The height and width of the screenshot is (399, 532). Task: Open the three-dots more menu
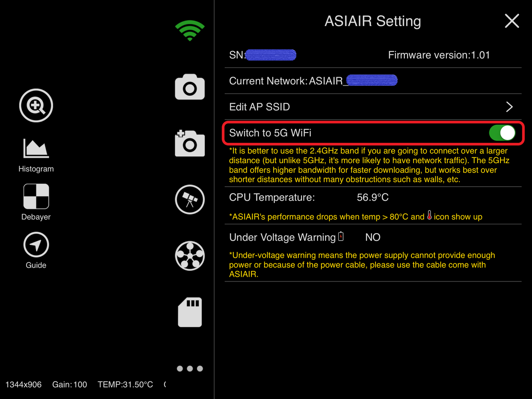(190, 368)
